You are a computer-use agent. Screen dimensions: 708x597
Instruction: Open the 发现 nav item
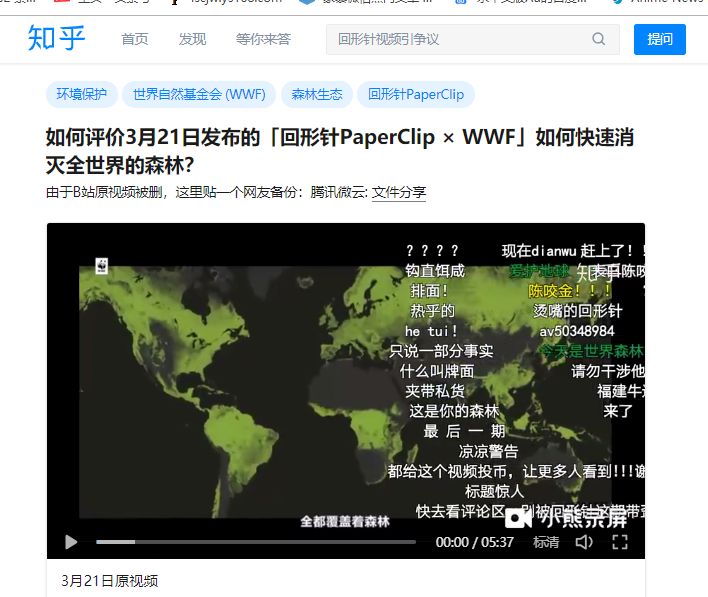point(192,39)
